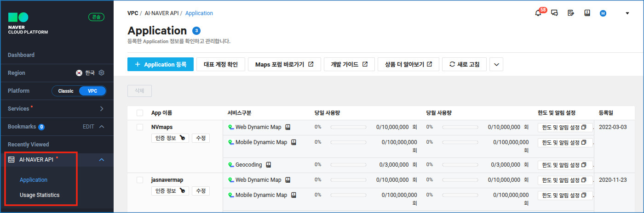Screen dimensions: 644x213
Task: Open Region settings gear icon
Action: tap(102, 73)
